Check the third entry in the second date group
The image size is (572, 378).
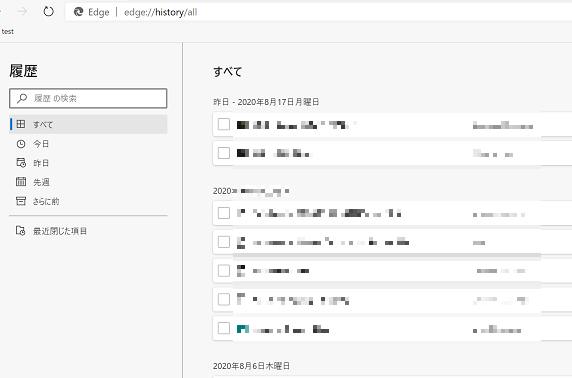pyautogui.click(x=224, y=271)
